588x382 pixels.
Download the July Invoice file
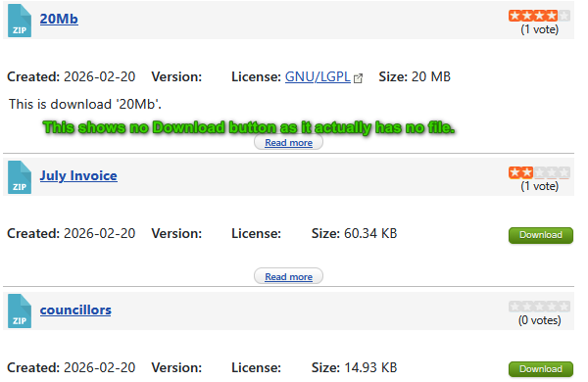[x=541, y=235]
